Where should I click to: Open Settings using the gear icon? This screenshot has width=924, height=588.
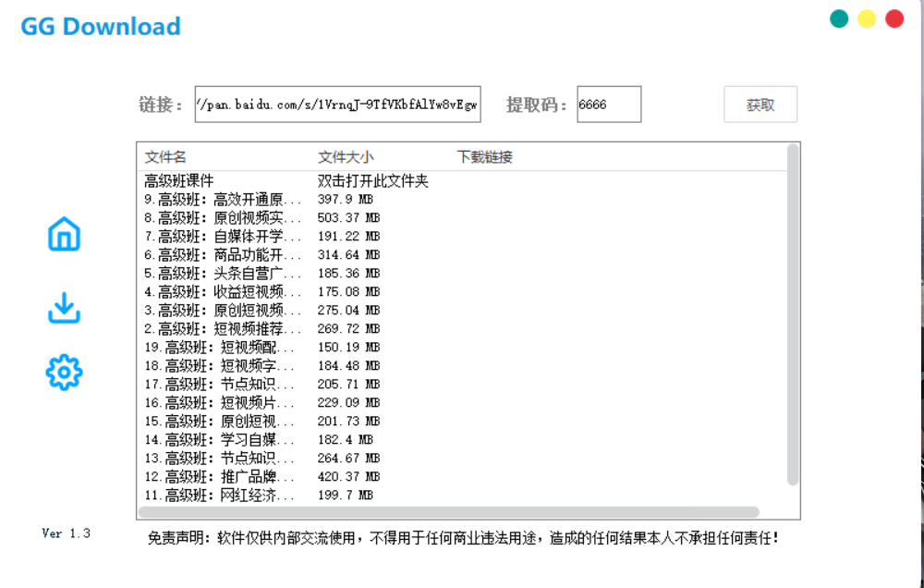tap(62, 372)
